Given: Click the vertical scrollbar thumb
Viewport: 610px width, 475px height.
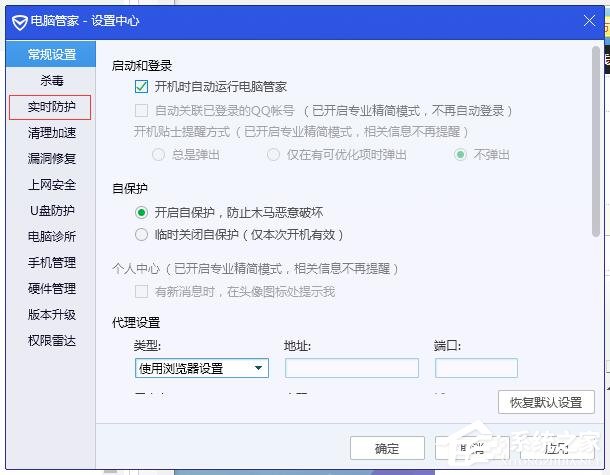Looking at the screenshot, I should click(596, 142).
